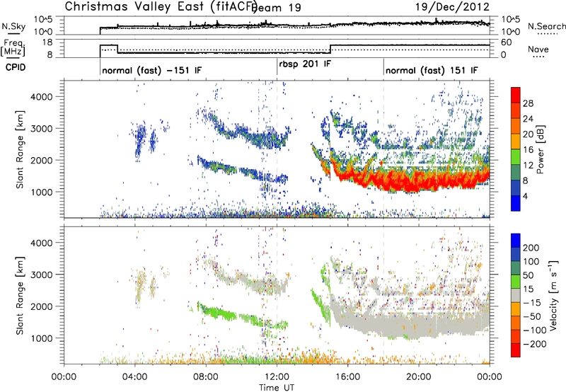Click the red bottom of the Velocity colorbar
Image resolution: width=566 pixels, height=392 pixels.
pyautogui.click(x=516, y=350)
